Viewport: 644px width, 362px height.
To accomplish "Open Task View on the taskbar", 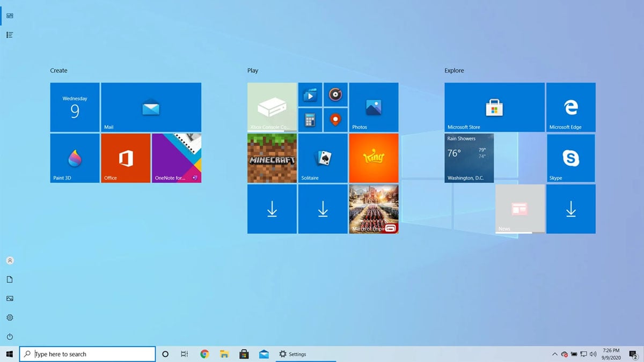I will 185,354.
